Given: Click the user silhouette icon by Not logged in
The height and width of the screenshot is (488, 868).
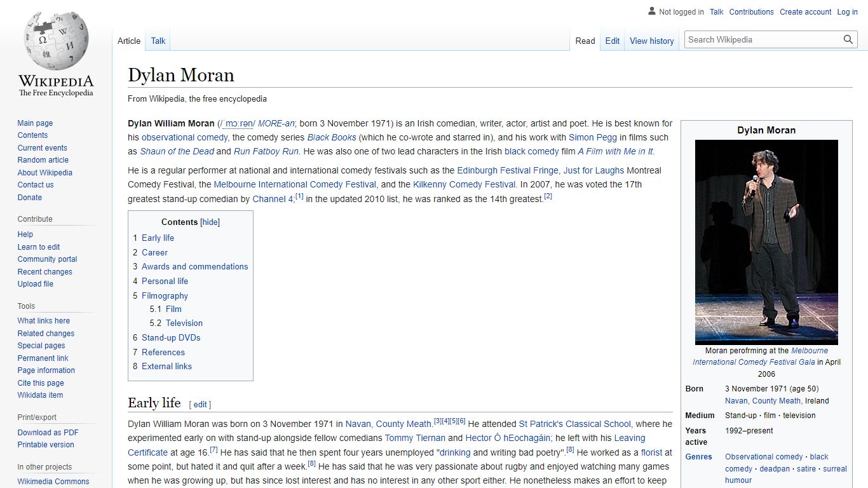Looking at the screenshot, I should pyautogui.click(x=651, y=11).
